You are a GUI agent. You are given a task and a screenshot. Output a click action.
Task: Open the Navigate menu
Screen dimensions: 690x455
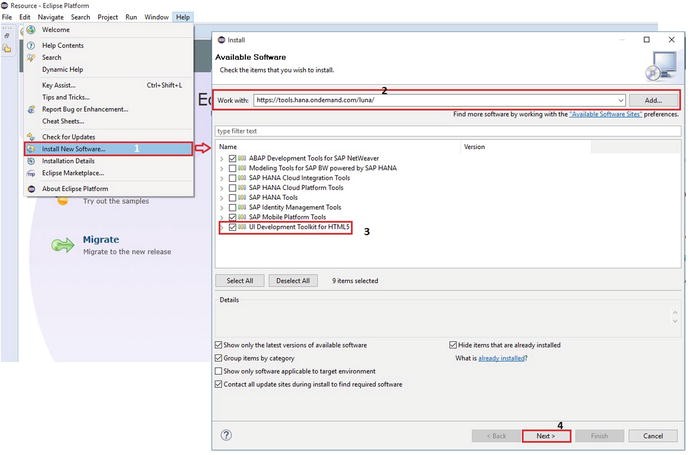[51, 17]
